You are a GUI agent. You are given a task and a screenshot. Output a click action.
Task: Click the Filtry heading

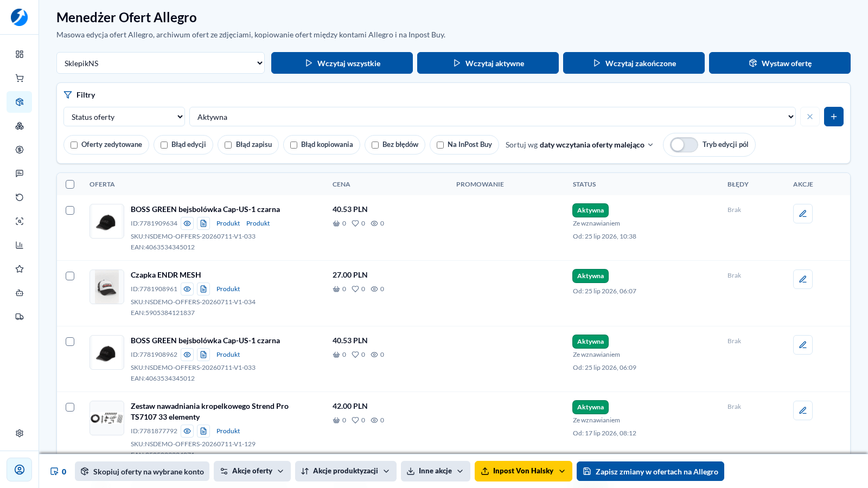(86, 95)
